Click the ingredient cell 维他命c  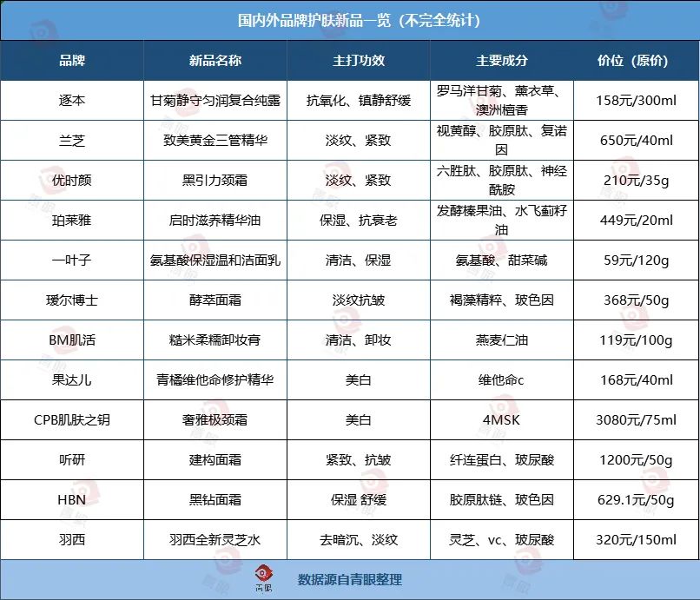click(502, 380)
